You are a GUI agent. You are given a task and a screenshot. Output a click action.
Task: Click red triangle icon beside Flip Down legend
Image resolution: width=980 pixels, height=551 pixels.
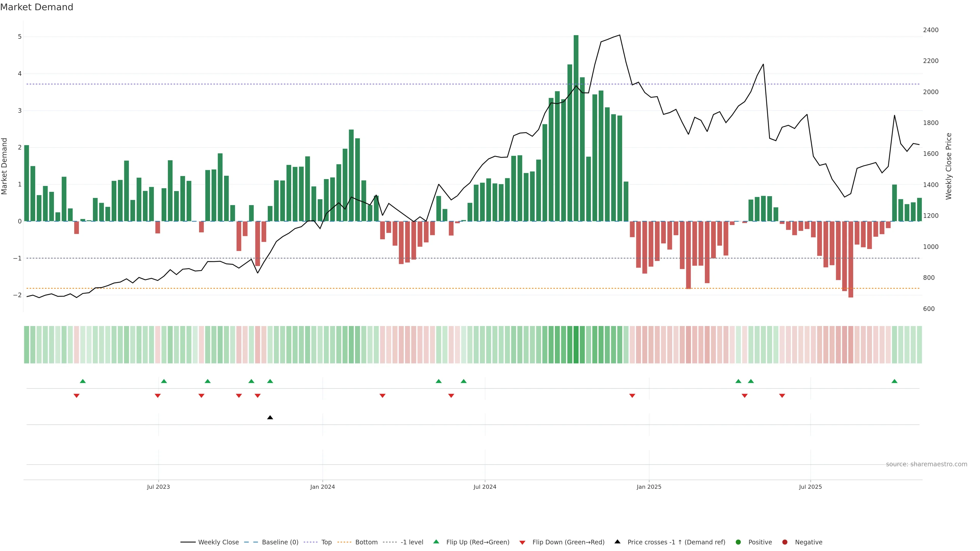tap(522, 542)
